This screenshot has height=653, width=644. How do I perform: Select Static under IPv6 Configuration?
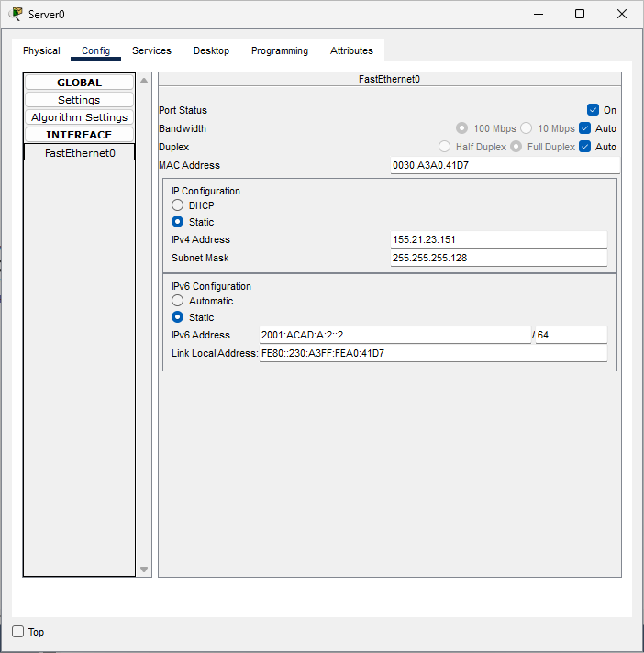(177, 317)
